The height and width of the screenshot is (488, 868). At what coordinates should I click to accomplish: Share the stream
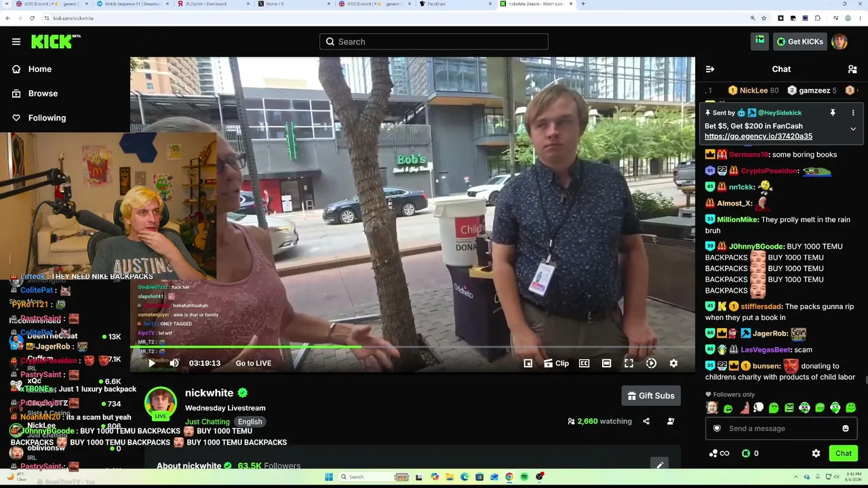pos(646,422)
